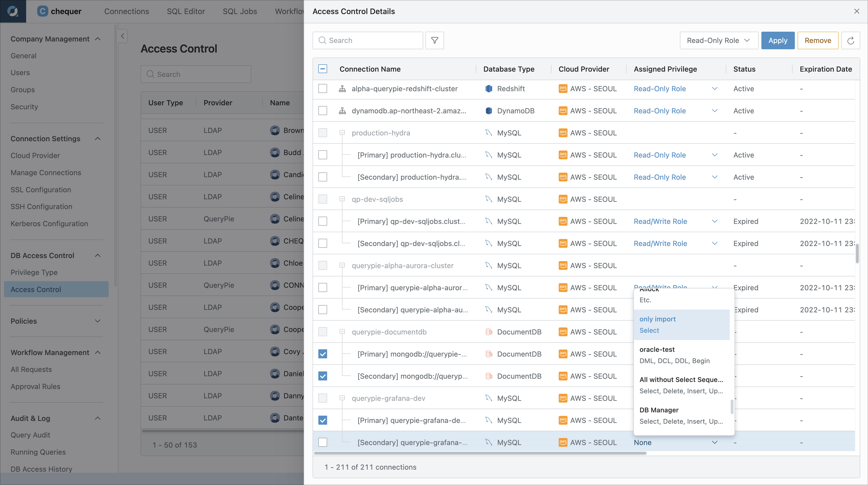Open Manage Connections in sidebar
868x485 pixels.
click(46, 172)
